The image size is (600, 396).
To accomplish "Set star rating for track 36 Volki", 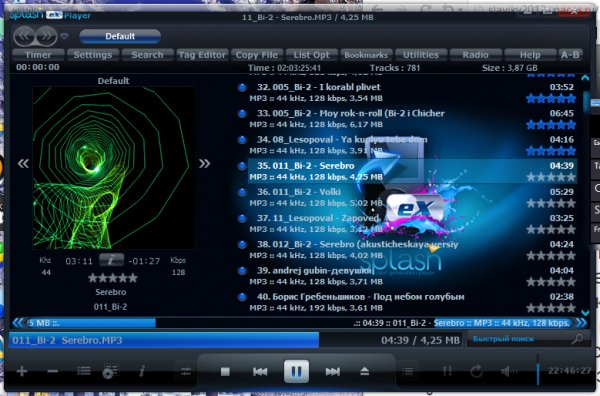I will pyautogui.click(x=551, y=203).
